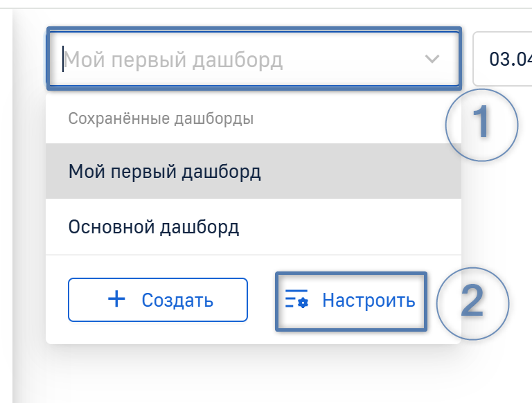
Task: Click the "Сохранённые дашборды" section header
Action: click(x=161, y=118)
